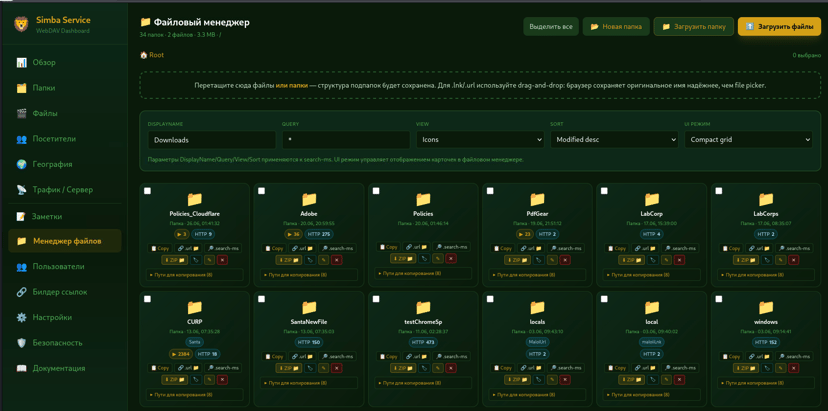
Task: Open Папки in the sidebar
Action: click(x=65, y=88)
